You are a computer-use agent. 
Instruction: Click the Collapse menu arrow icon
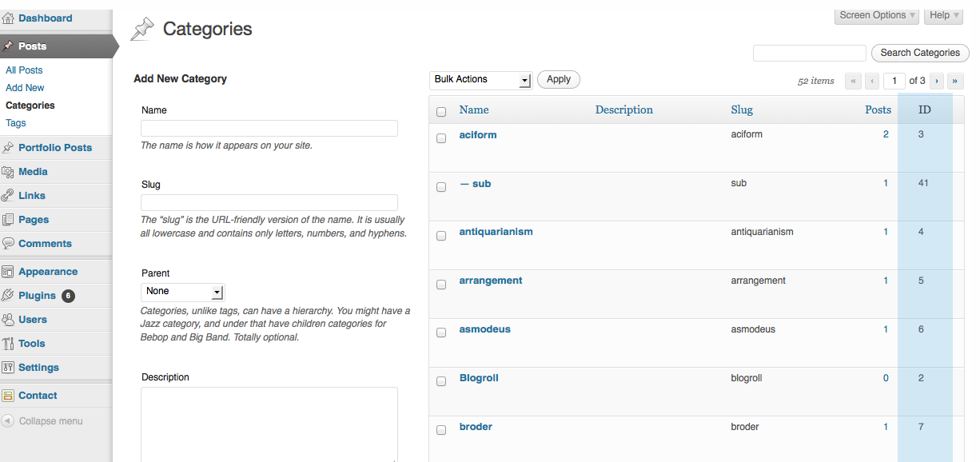click(x=8, y=421)
